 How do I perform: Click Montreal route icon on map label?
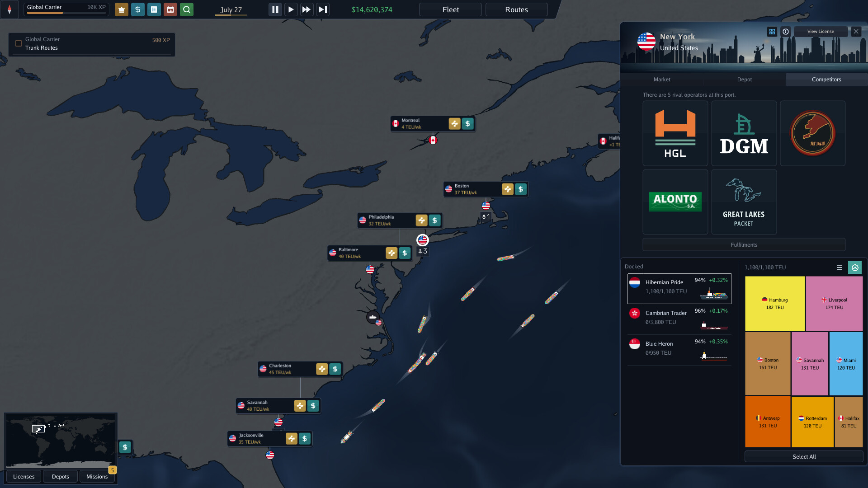454,123
